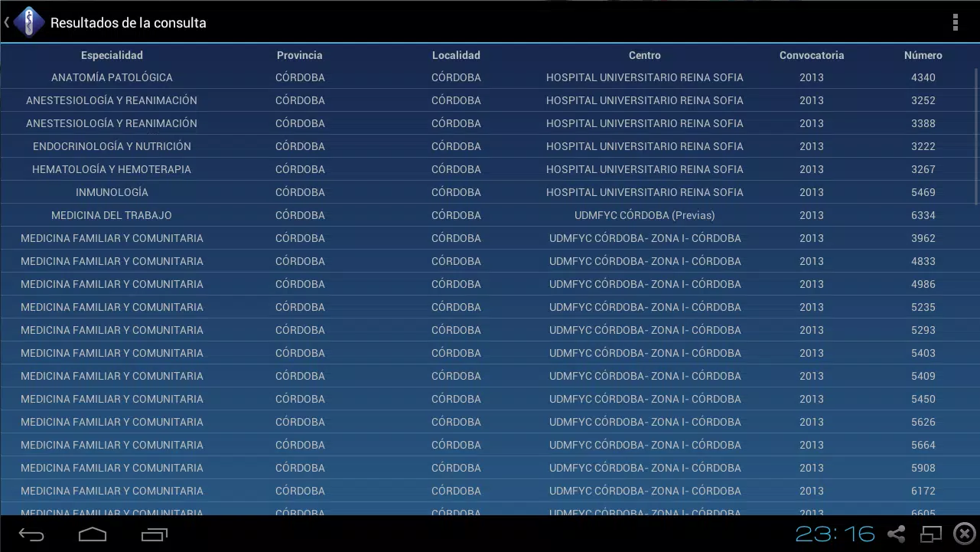
Task: Click the number 5908 cell
Action: 923,468
